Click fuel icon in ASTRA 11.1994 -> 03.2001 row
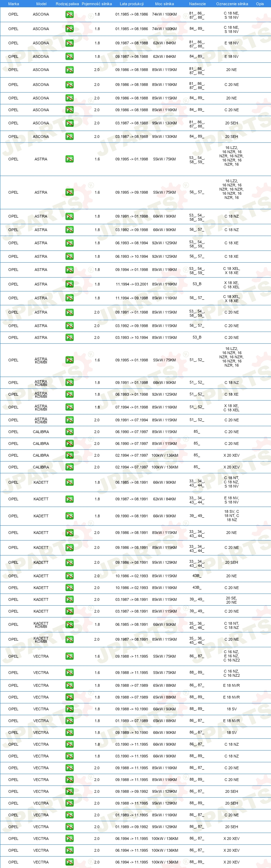The height and width of the screenshot is (868, 271). click(70, 284)
